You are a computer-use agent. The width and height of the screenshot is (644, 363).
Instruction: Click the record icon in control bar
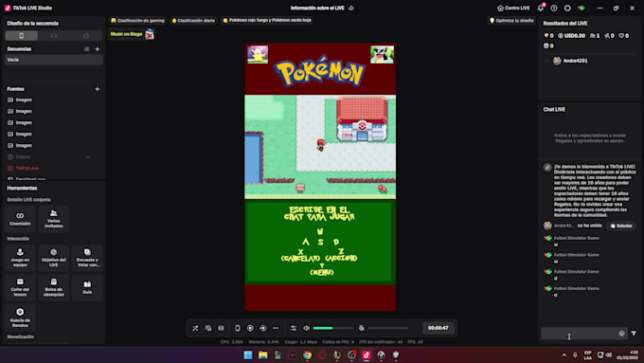[263, 328]
